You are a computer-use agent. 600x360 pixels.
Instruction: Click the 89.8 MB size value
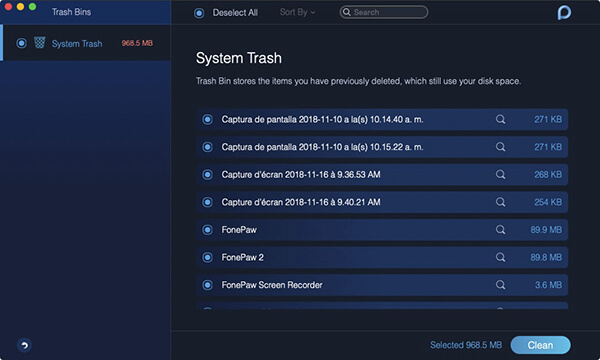[x=546, y=257]
